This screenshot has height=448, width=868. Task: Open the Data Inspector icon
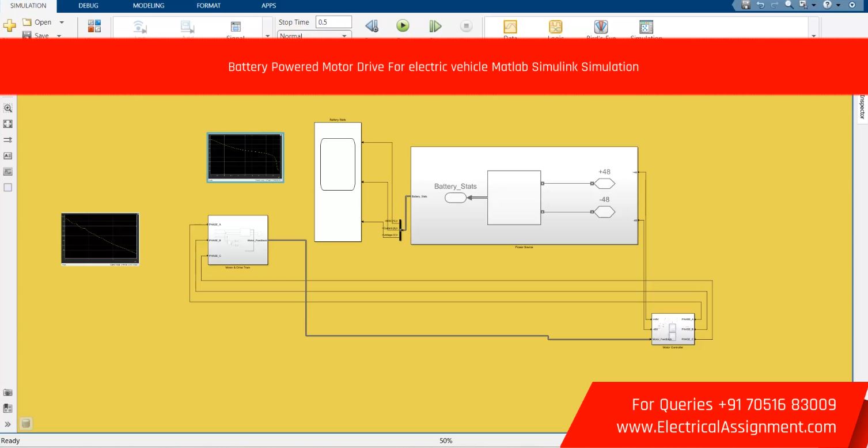tap(510, 27)
